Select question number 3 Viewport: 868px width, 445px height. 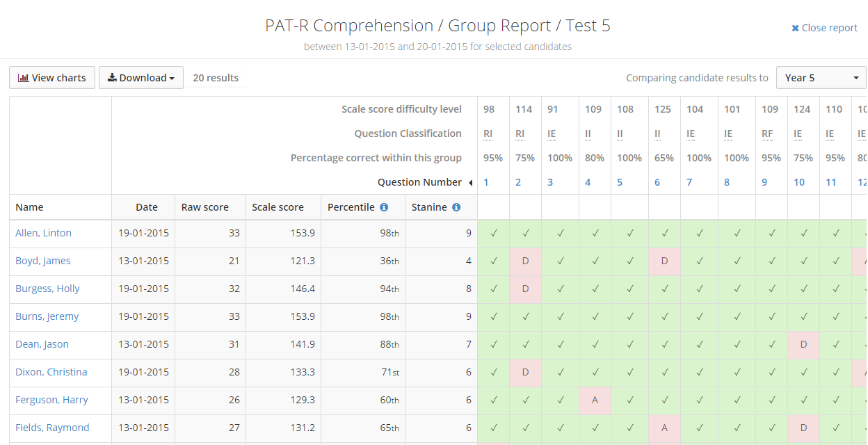[x=550, y=182]
